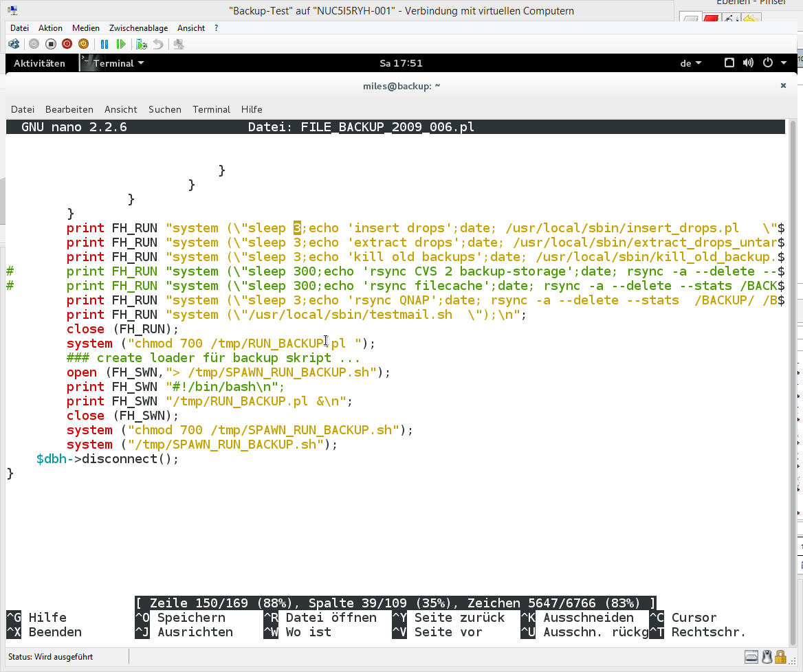This screenshot has width=803, height=672.
Task: Click the 'miles@backup: ~' window title
Action: coord(401,86)
